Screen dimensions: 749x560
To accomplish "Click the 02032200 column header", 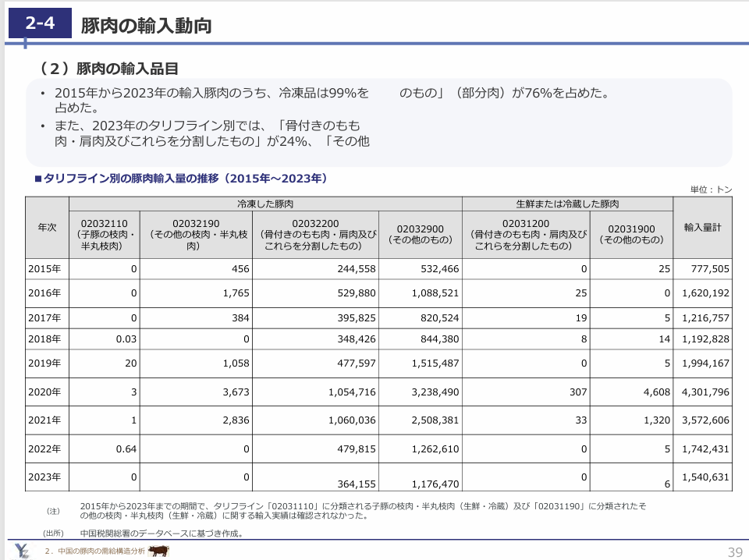I will point(315,235).
